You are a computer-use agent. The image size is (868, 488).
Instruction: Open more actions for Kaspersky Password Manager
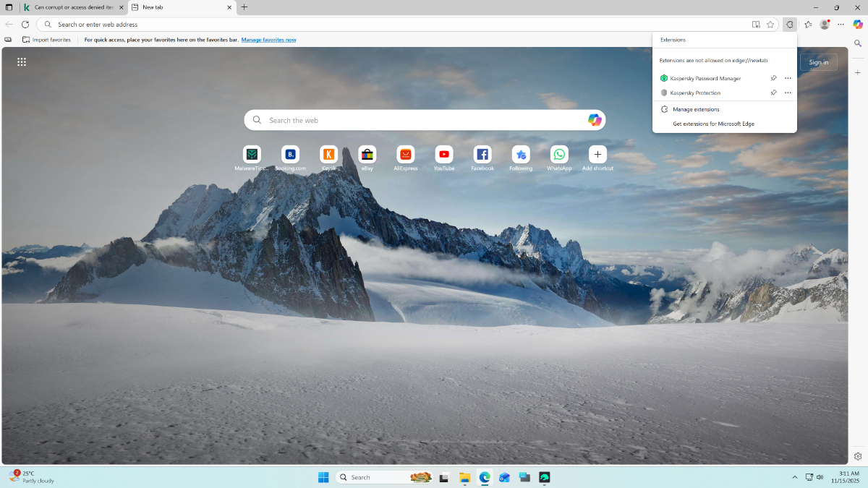(x=788, y=78)
